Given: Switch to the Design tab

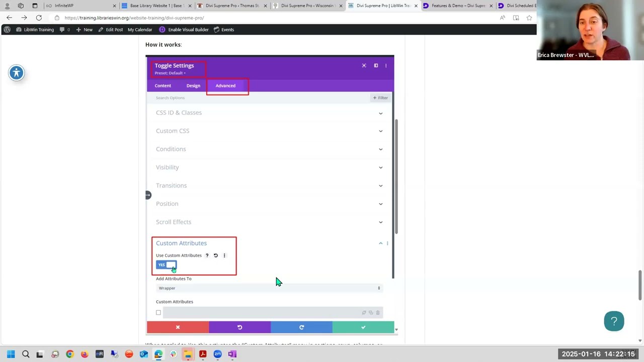Looking at the screenshot, I should point(193,85).
